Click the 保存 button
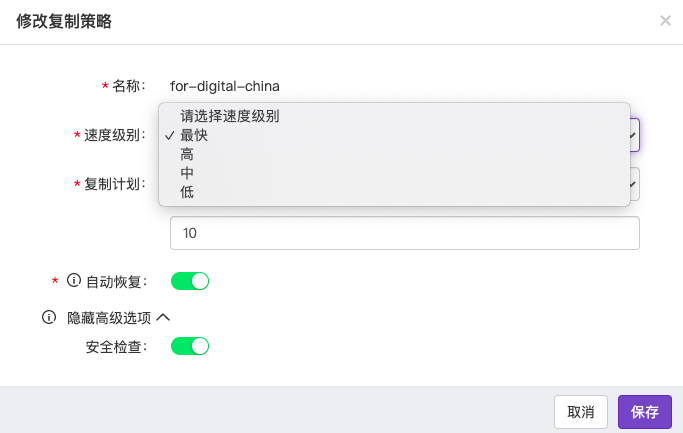This screenshot has height=433, width=683. [x=645, y=412]
